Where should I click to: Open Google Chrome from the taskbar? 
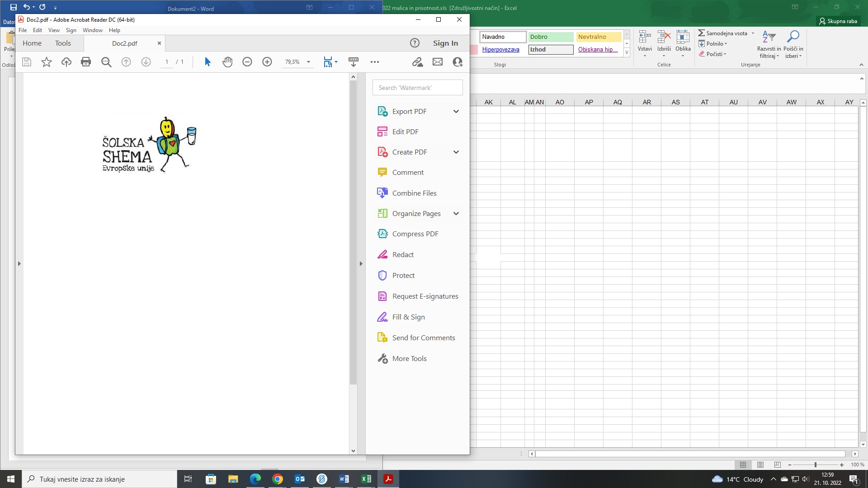pyautogui.click(x=278, y=479)
